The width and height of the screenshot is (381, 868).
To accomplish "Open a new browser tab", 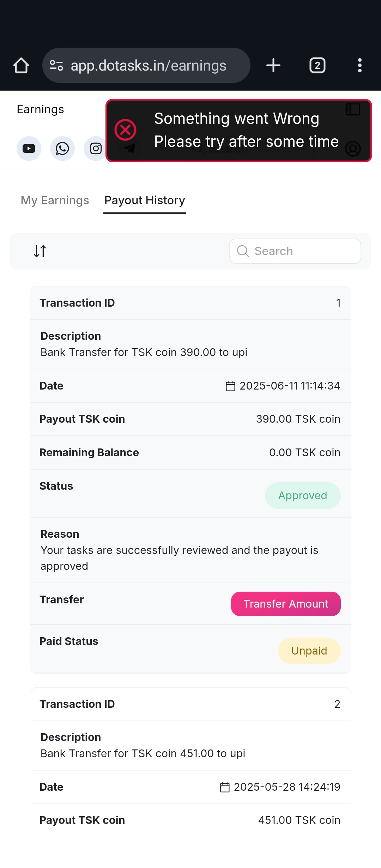I will click(x=273, y=65).
